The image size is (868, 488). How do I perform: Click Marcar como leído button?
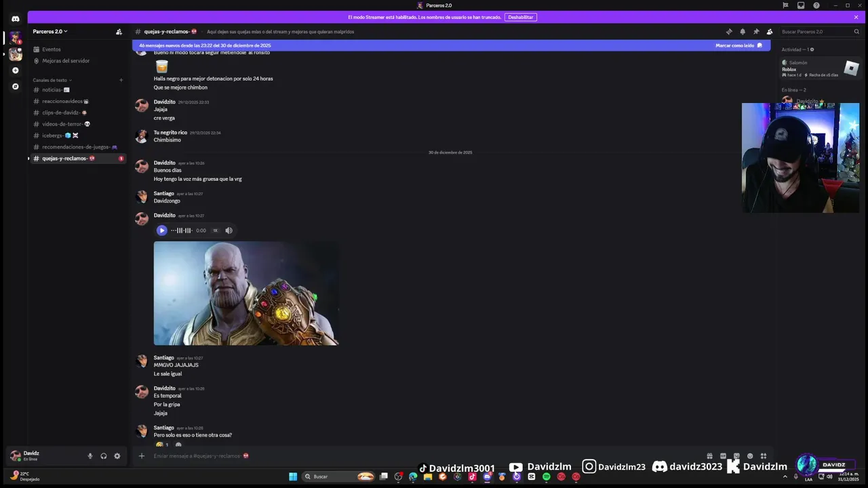[x=738, y=45]
